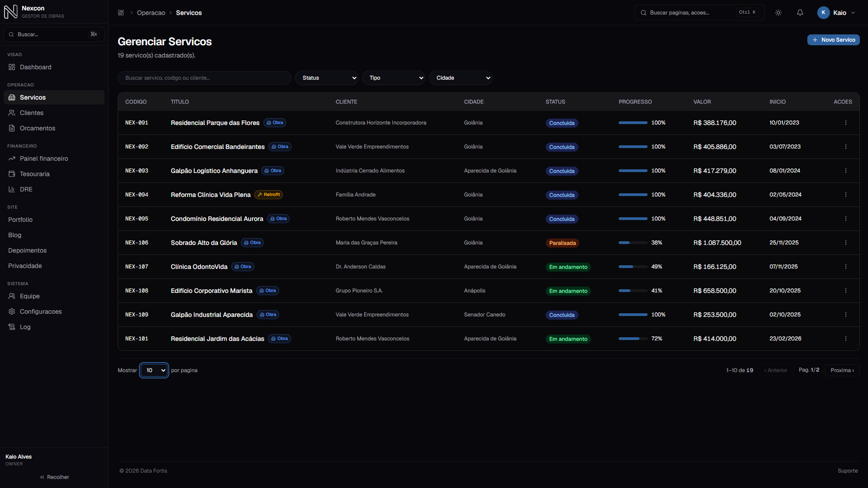868x488 pixels.
Task: Expand the Status filter dropdown
Action: coord(327,78)
